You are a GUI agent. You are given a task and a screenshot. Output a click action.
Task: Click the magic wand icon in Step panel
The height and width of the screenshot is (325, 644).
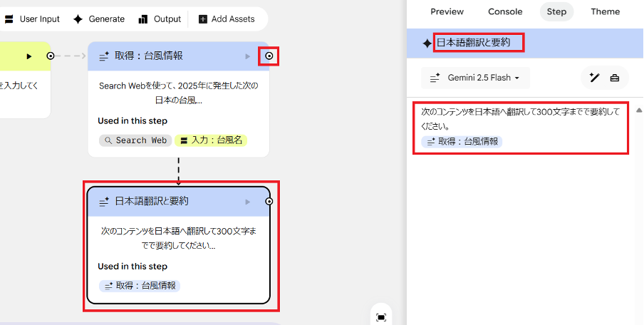pyautogui.click(x=595, y=78)
